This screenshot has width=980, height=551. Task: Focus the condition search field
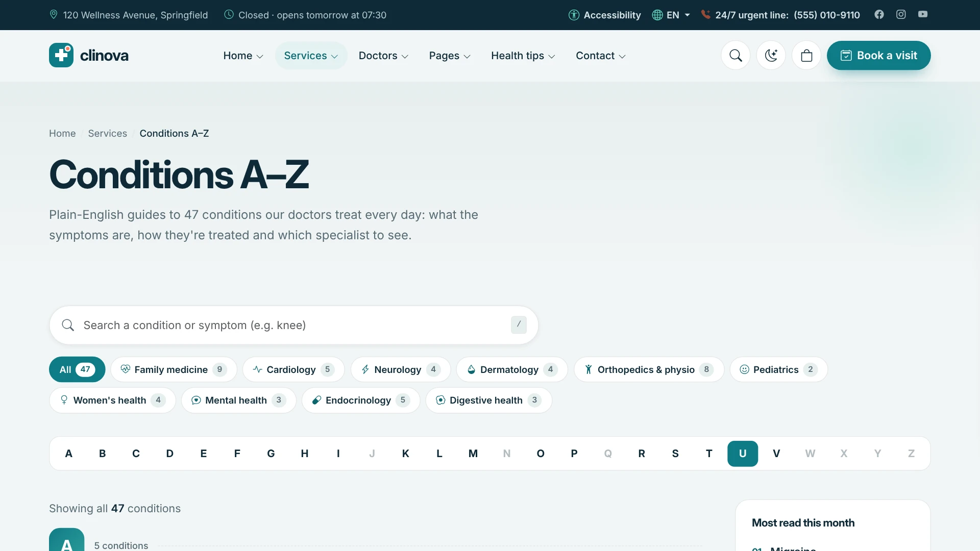pyautogui.click(x=294, y=325)
